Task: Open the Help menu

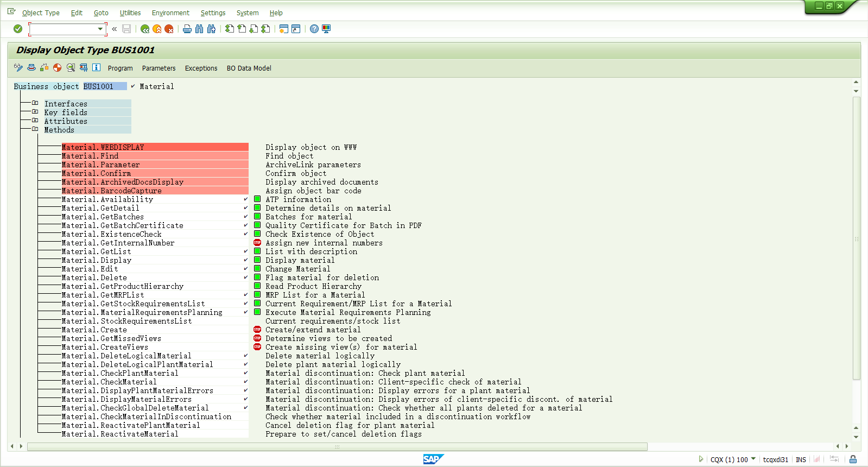Action: pyautogui.click(x=276, y=12)
